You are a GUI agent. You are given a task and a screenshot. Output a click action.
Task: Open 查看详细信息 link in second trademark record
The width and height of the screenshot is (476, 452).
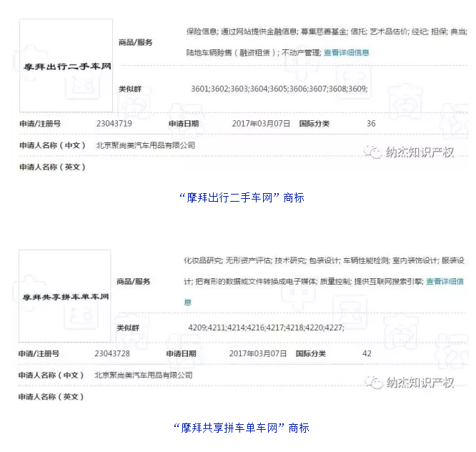[x=445, y=281]
